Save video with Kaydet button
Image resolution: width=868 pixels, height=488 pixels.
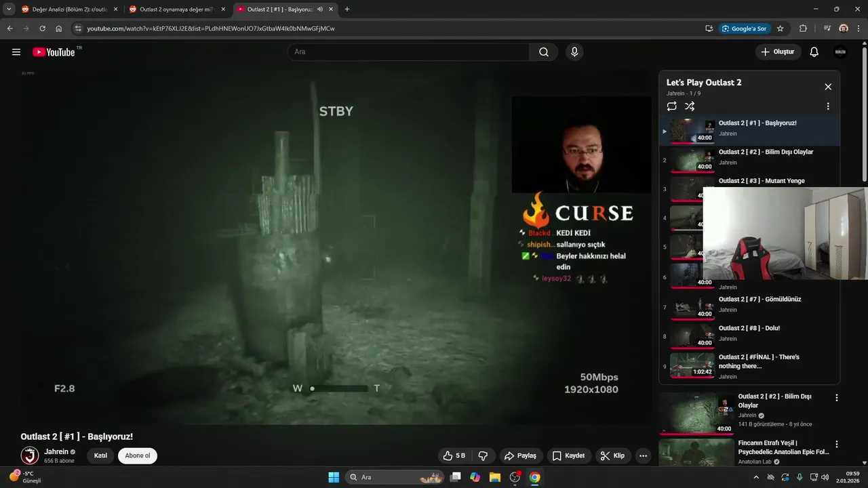[x=568, y=456]
